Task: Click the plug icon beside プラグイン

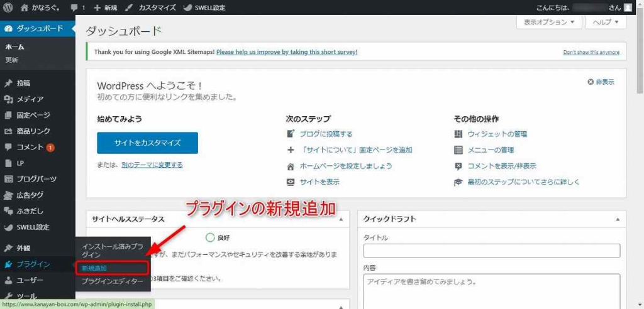Action: pyautogui.click(x=8, y=264)
